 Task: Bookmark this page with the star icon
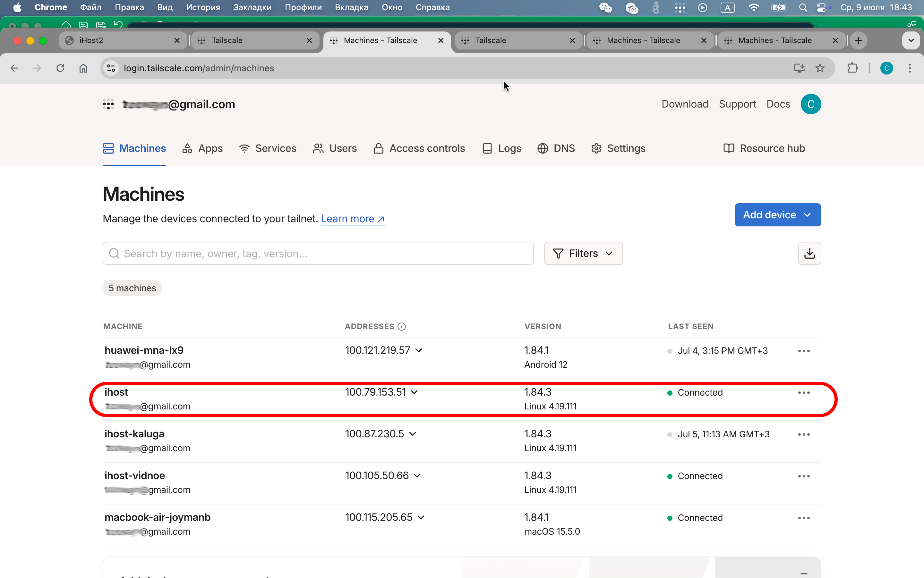click(820, 68)
